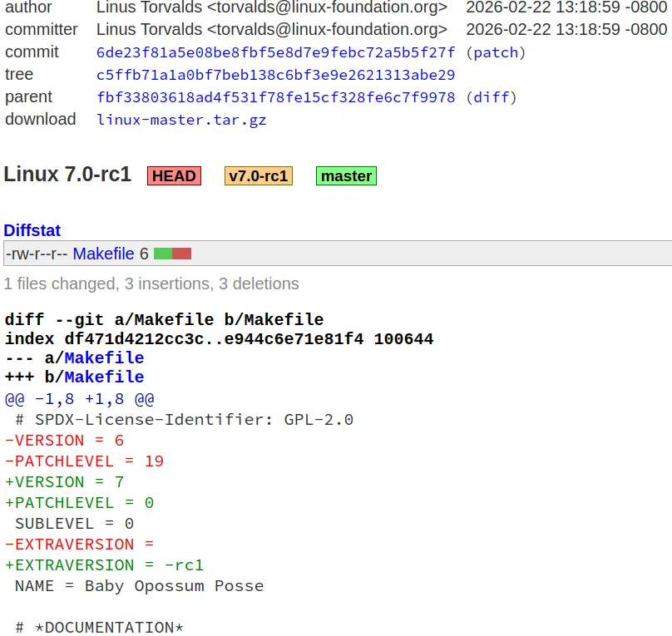Click the added line +EXTRAVERSION = -rc1
The image size is (672, 636).
(x=104, y=565)
